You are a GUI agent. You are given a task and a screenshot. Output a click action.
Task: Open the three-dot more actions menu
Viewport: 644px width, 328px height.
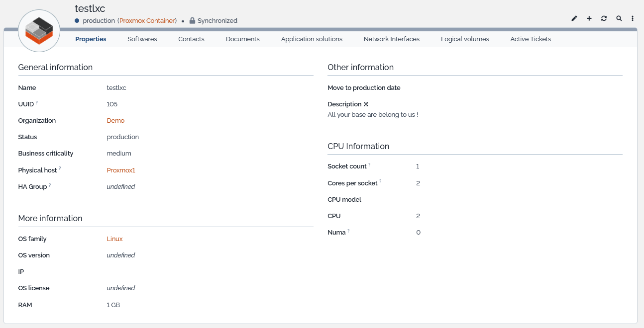(633, 18)
